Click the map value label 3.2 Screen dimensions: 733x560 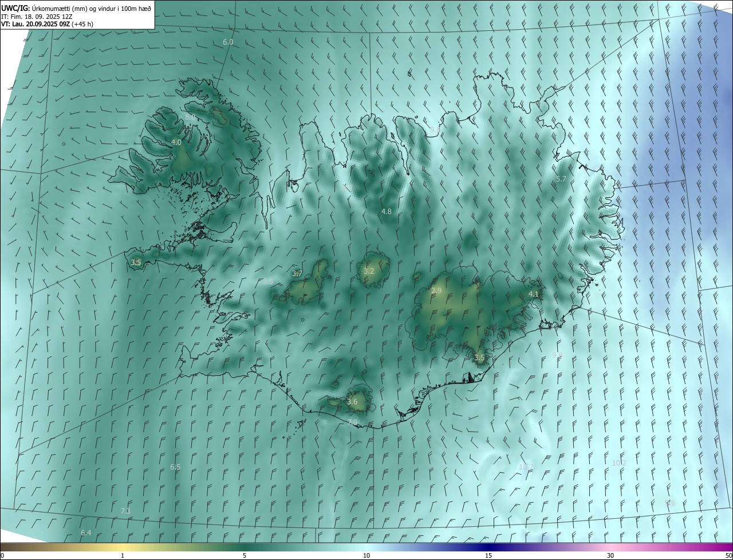pyautogui.click(x=369, y=271)
